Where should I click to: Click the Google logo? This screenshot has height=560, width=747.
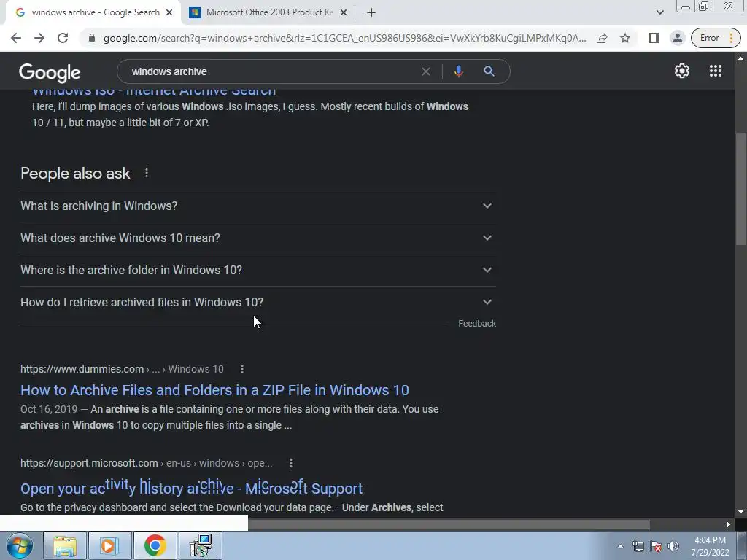click(x=50, y=72)
